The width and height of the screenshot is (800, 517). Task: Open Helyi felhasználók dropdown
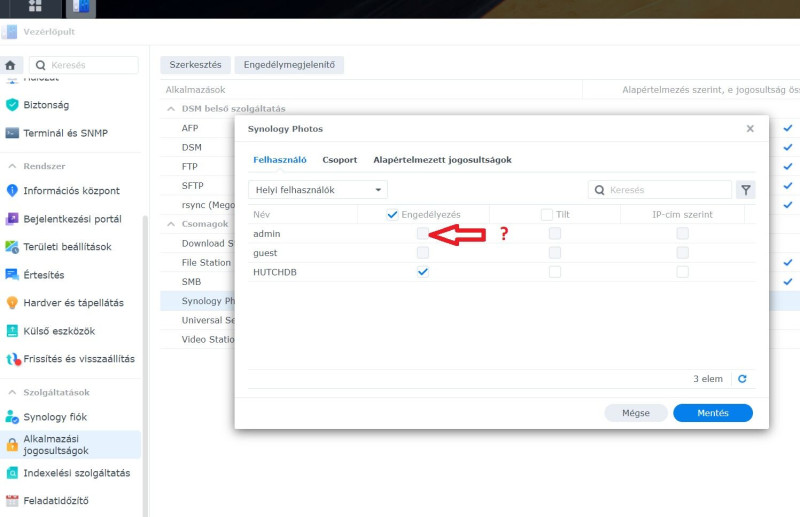coord(318,190)
